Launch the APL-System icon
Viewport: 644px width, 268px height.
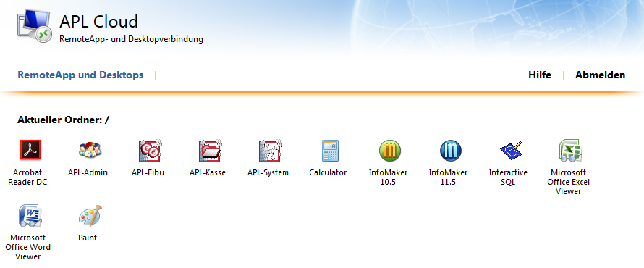pyautogui.click(x=270, y=151)
